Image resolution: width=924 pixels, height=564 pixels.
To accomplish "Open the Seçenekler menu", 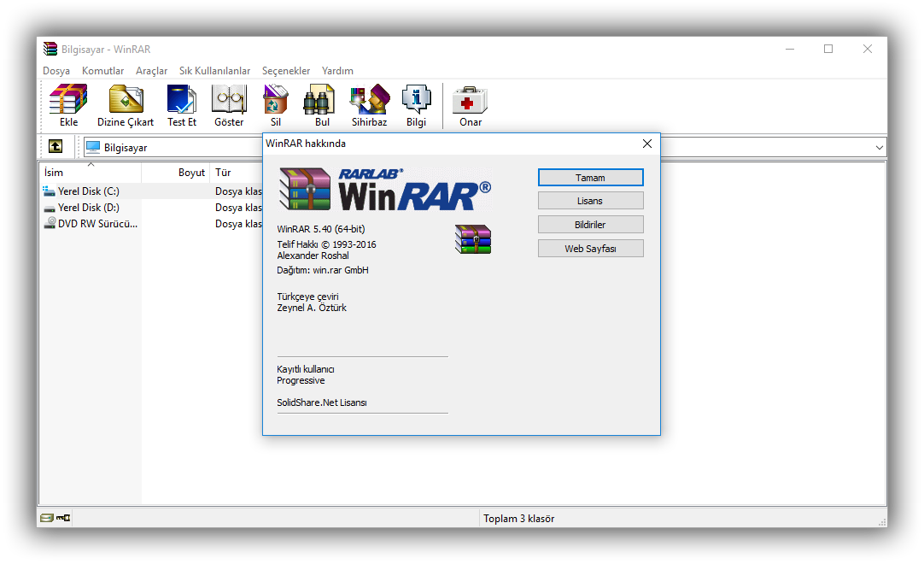I will click(x=286, y=71).
